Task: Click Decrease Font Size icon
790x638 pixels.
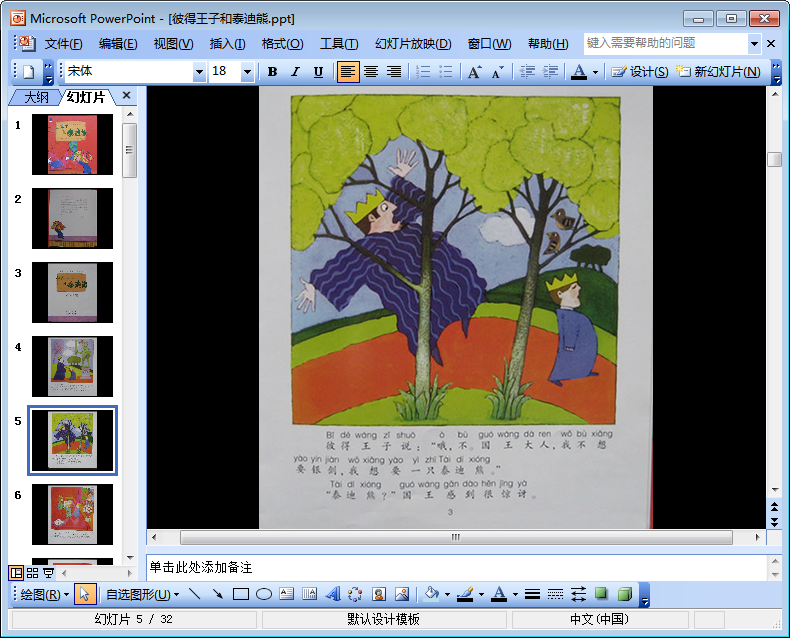Action: 497,72
